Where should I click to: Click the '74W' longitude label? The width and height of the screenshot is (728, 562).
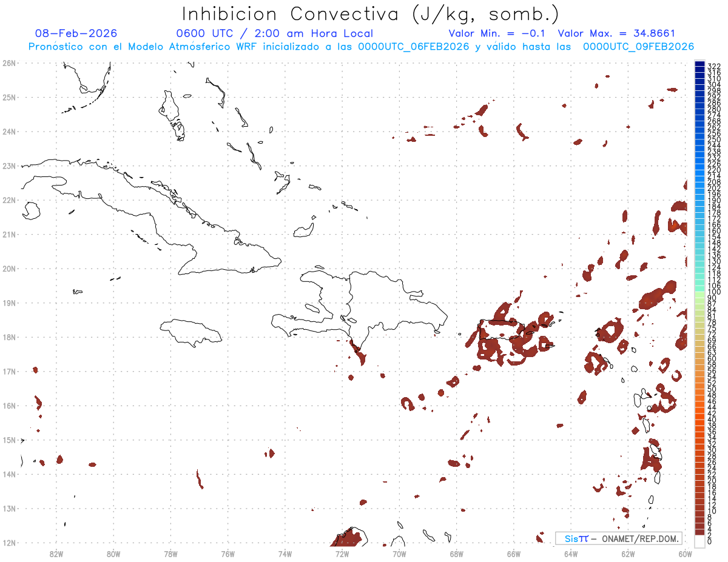pos(285,553)
